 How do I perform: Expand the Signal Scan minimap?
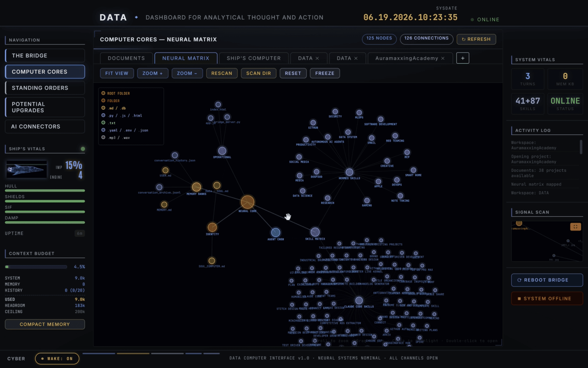575,227
